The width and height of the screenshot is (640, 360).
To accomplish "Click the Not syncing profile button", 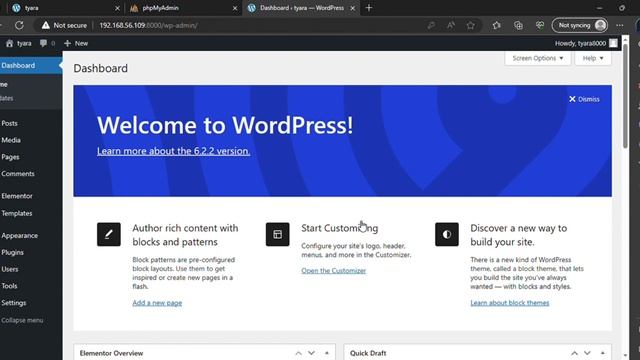I will [x=580, y=25].
